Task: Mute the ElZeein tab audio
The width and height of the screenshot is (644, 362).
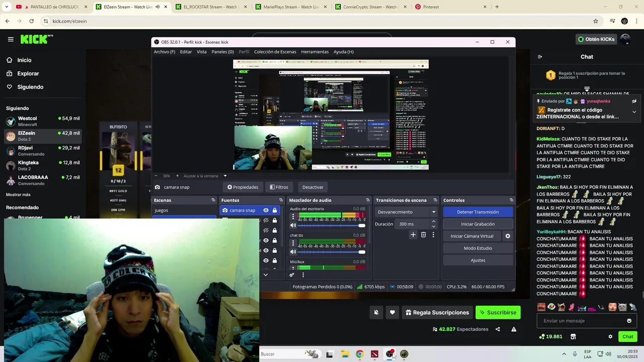Action: 157,7
